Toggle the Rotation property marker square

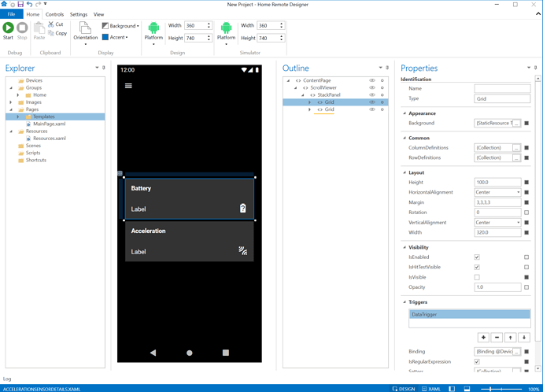(x=526, y=213)
